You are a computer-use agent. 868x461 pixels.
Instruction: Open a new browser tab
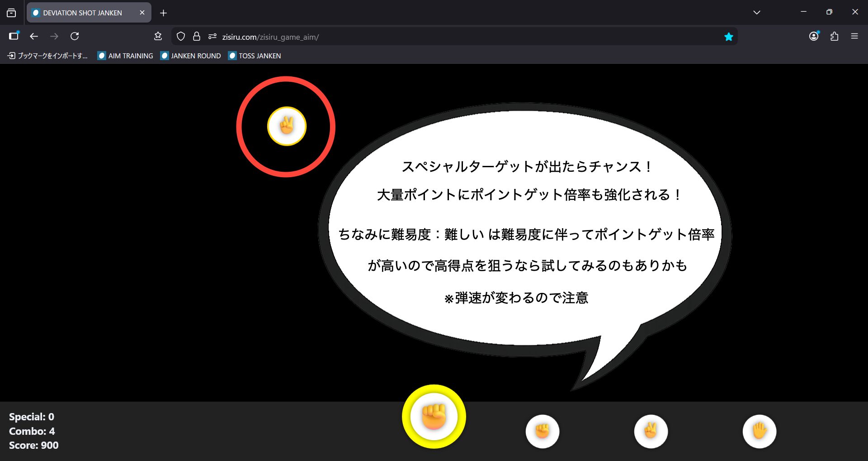point(163,13)
